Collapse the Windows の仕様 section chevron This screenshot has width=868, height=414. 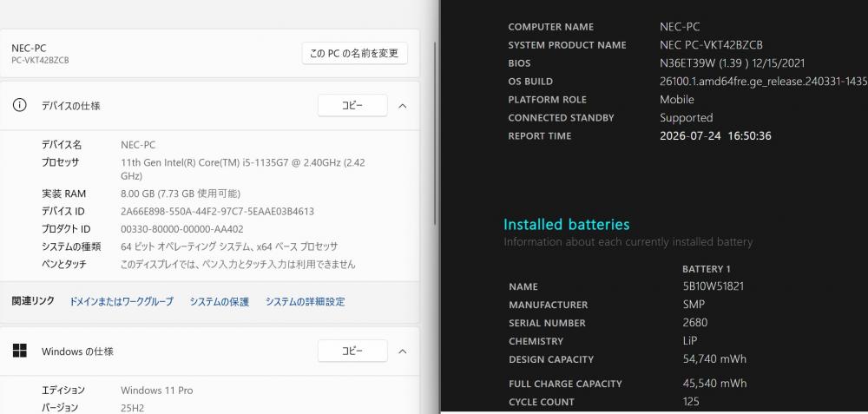[x=403, y=352]
